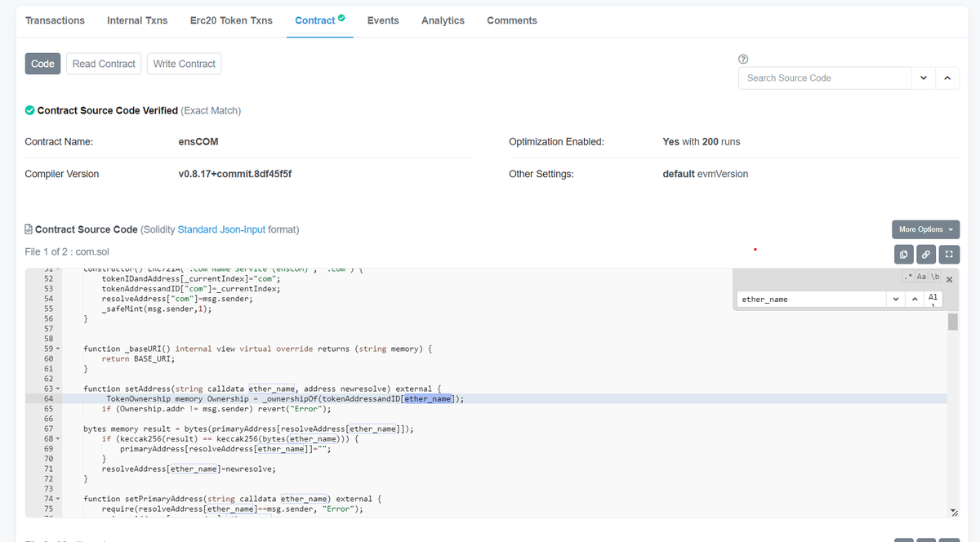This screenshot has height=542, width=980.
Task: Switch to the Events tab
Action: pyautogui.click(x=382, y=20)
